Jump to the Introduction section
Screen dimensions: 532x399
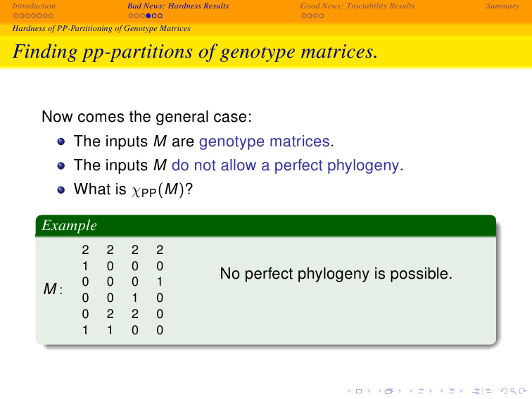(x=34, y=6)
